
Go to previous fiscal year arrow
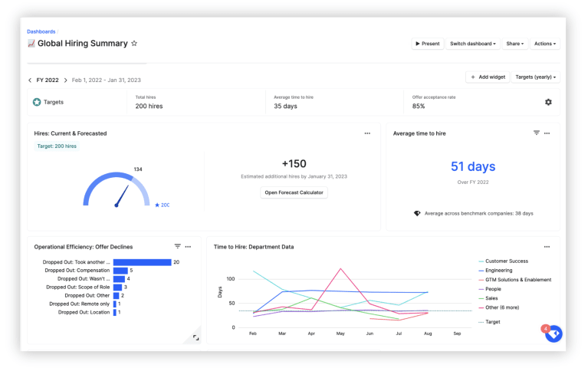pos(30,80)
